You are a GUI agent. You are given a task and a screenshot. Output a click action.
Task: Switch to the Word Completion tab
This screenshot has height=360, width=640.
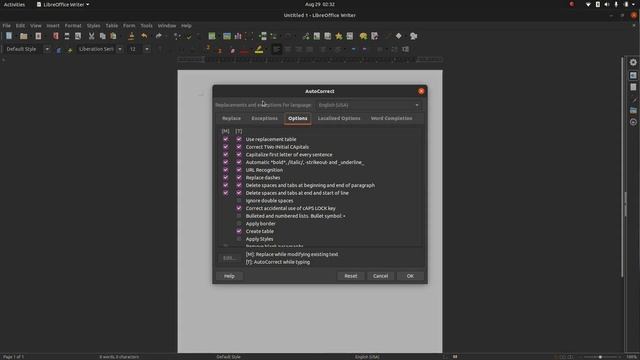pyautogui.click(x=391, y=118)
